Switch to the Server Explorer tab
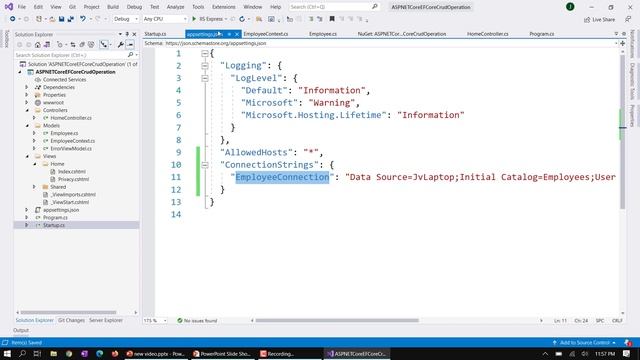The height and width of the screenshot is (360, 640). coord(106,320)
